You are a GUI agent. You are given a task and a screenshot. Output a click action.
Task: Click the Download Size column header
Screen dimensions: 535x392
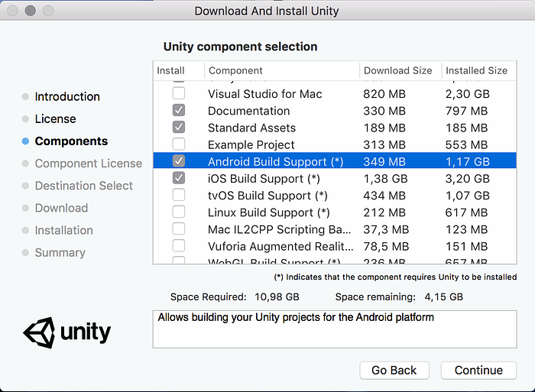(x=397, y=70)
